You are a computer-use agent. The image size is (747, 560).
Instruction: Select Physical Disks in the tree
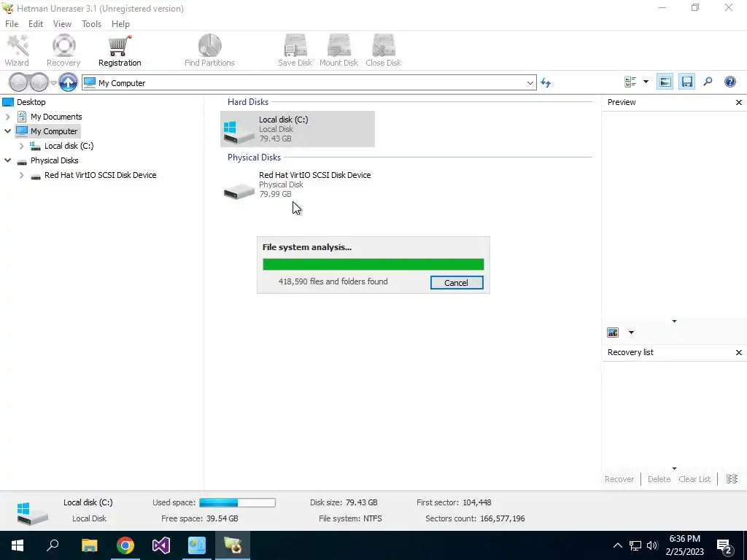54,160
